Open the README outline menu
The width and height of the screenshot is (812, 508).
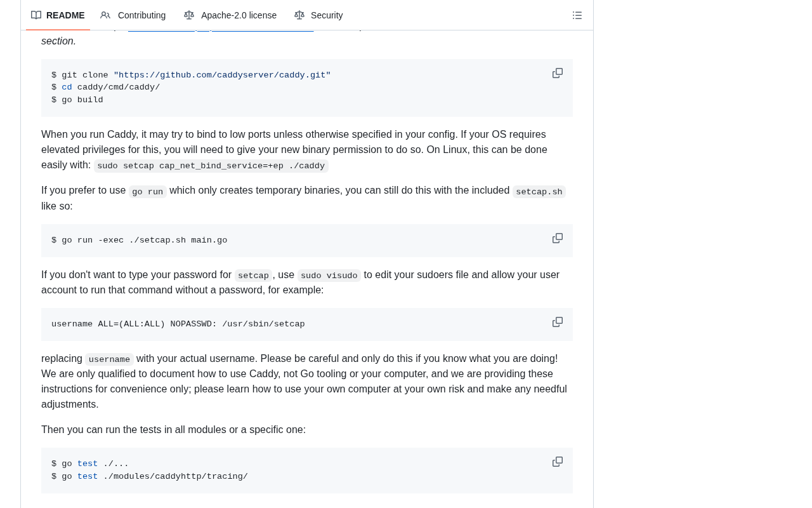pyautogui.click(x=577, y=15)
